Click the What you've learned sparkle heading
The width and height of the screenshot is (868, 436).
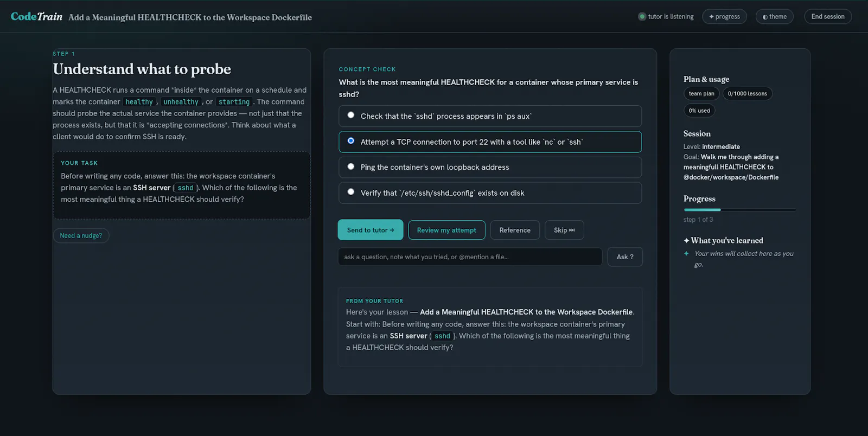[723, 240]
